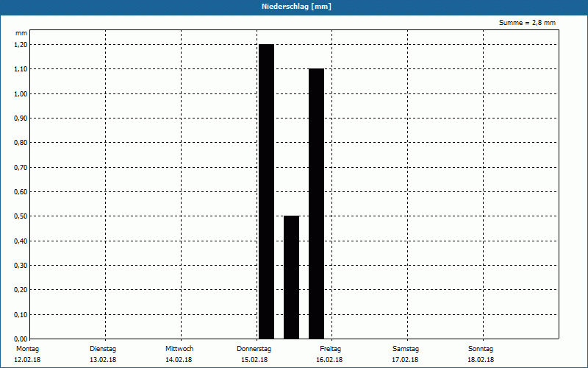Click the date 15.02.18
Screen dimensions: 588x368
pyautogui.click(x=254, y=360)
